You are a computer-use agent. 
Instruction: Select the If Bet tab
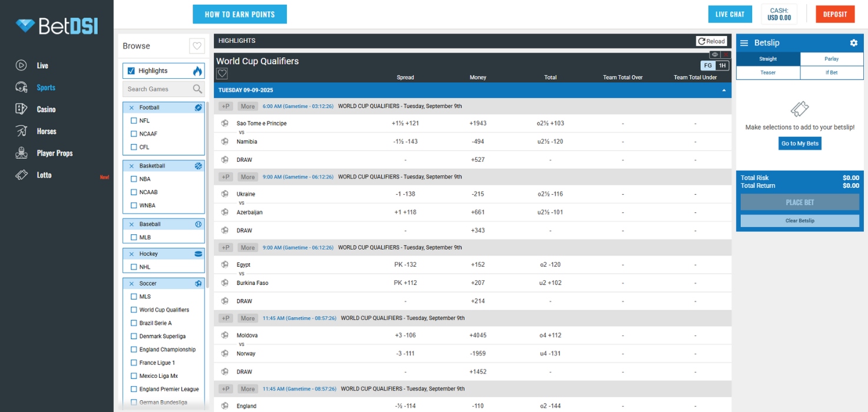(831, 72)
